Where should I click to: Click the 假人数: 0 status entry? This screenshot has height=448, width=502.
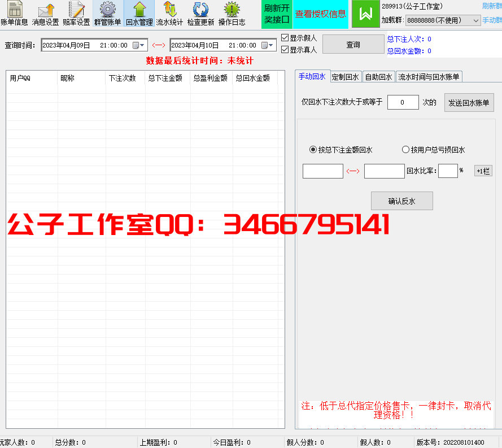coord(375,442)
